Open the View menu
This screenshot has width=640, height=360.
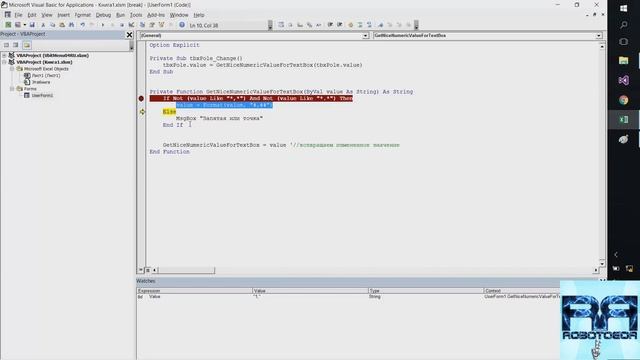(x=47, y=15)
